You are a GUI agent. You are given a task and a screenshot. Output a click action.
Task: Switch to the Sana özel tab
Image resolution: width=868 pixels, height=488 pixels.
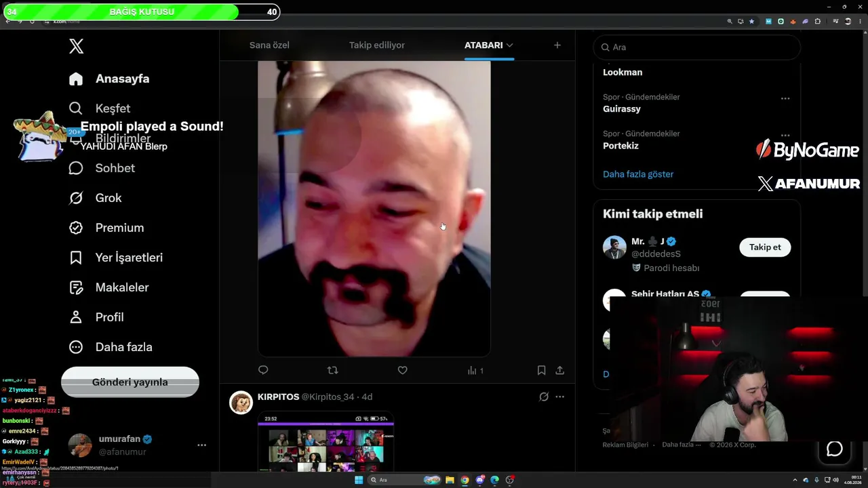[269, 45]
